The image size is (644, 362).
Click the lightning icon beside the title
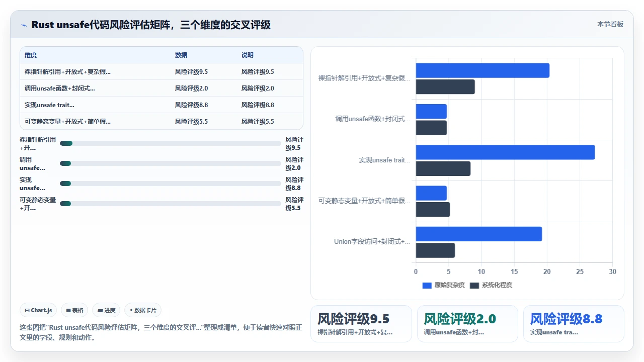tap(24, 25)
